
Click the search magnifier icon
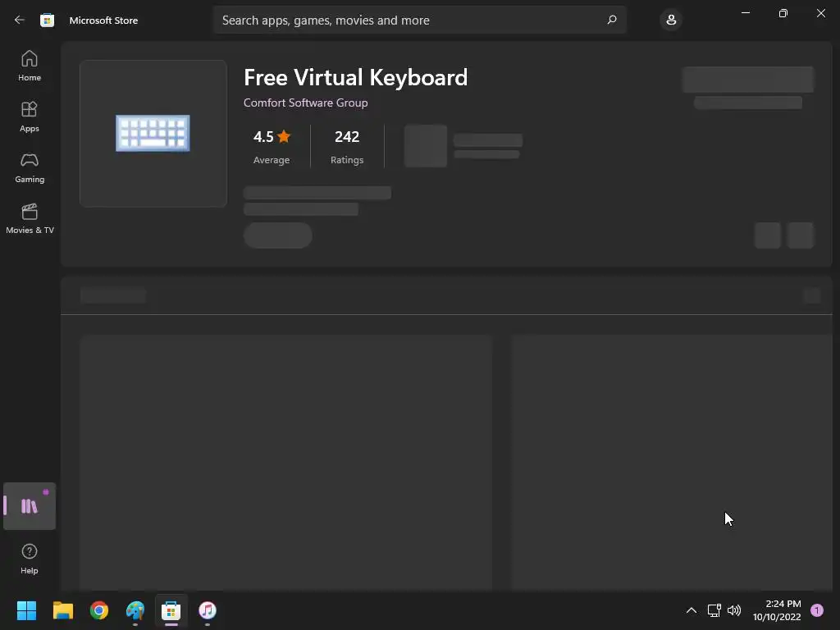click(x=612, y=20)
